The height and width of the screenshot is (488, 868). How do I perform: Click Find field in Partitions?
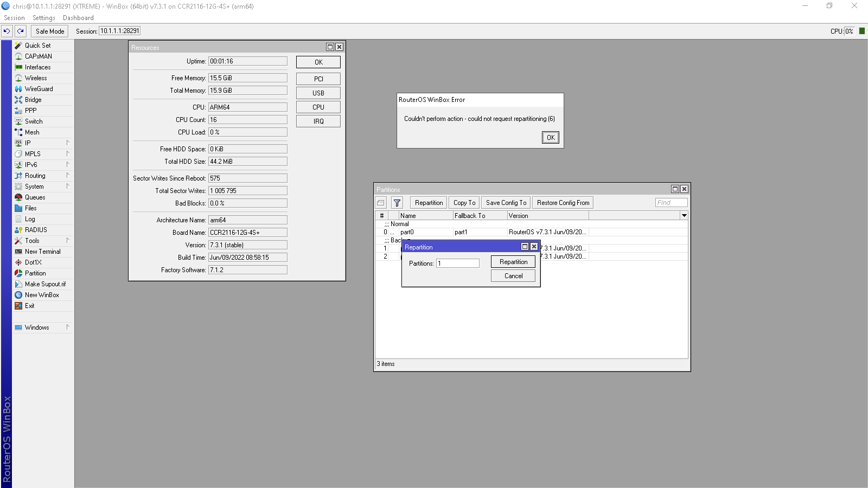pos(672,203)
